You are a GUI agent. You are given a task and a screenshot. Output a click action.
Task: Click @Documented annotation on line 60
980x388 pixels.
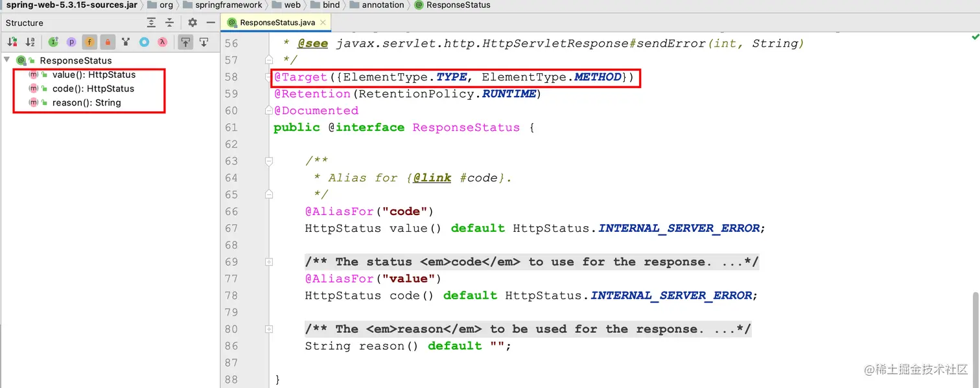pyautogui.click(x=316, y=111)
